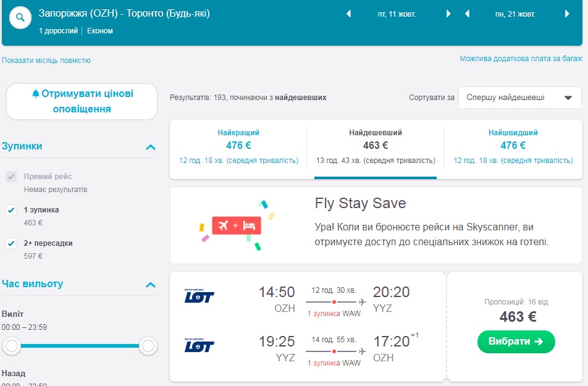Open the Сортувати за dropdown
The height and width of the screenshot is (386, 588).
[519, 98]
